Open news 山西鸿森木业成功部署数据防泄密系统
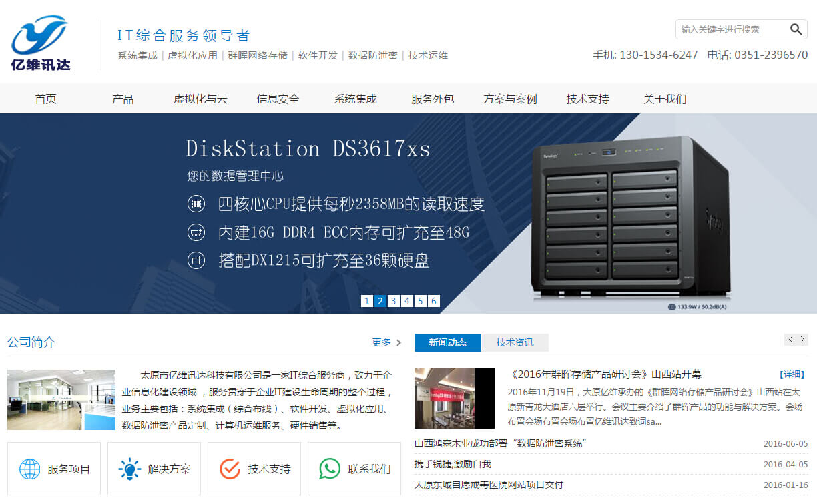 tap(500, 443)
